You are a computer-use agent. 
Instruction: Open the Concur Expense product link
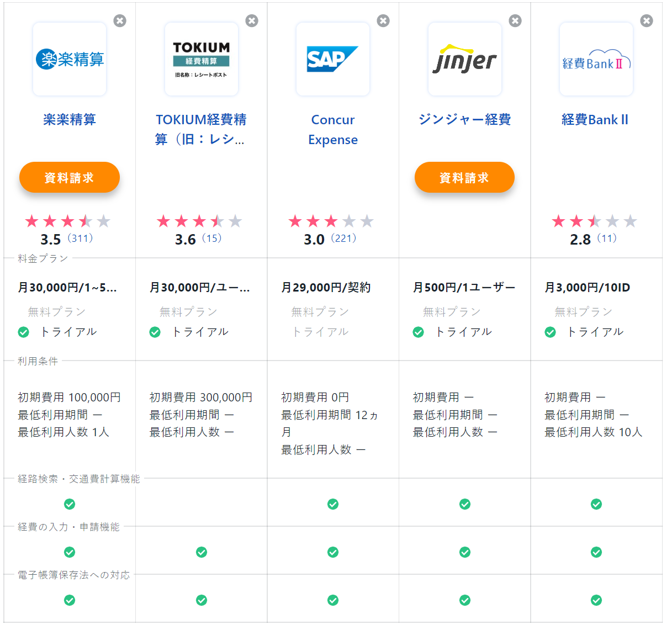(x=333, y=129)
